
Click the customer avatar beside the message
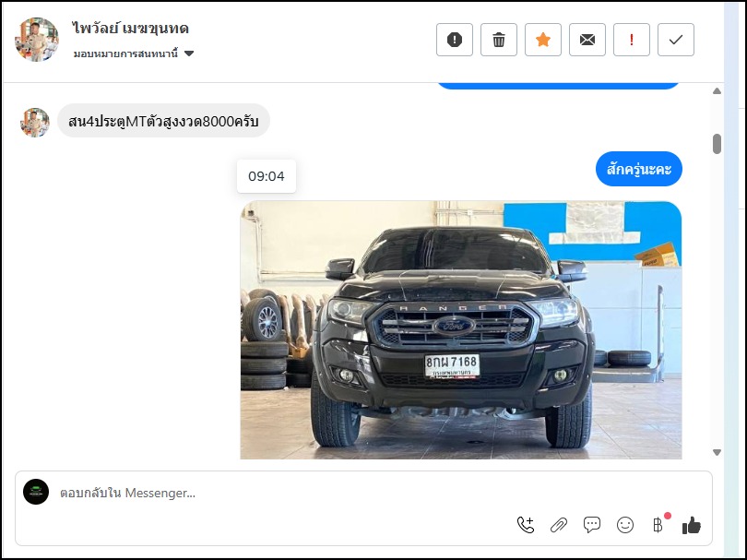(35, 123)
